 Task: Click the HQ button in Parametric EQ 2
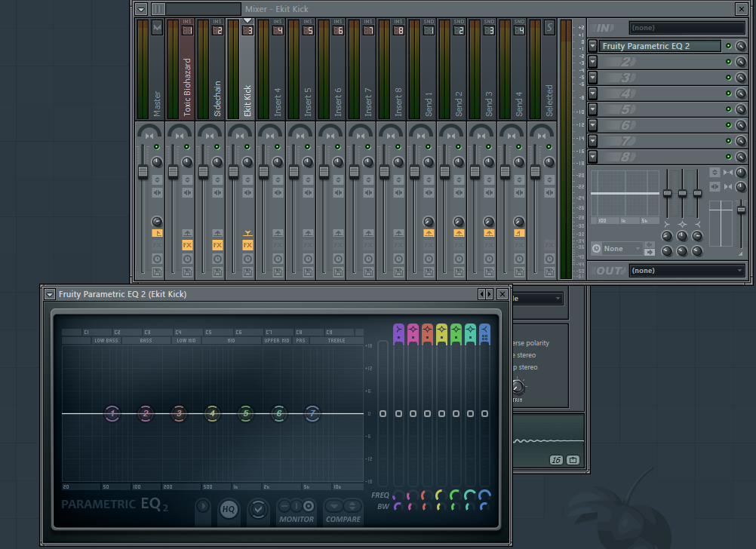tap(229, 509)
